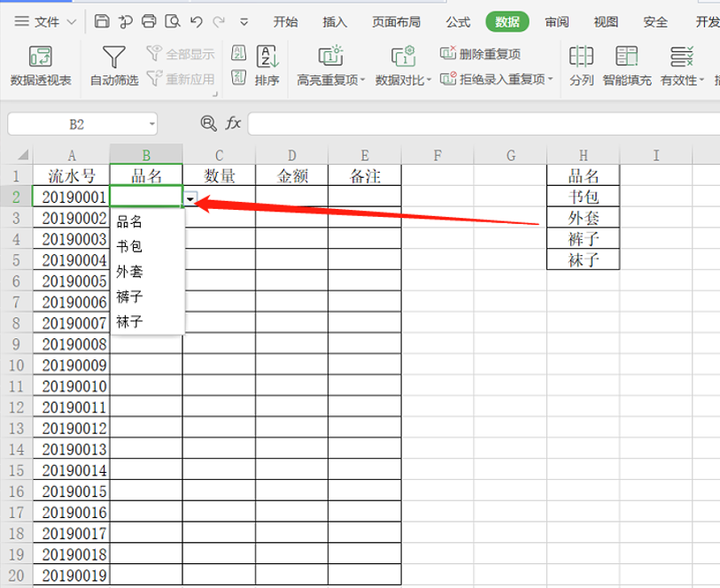Click inside the formula bar input

[x=484, y=124]
